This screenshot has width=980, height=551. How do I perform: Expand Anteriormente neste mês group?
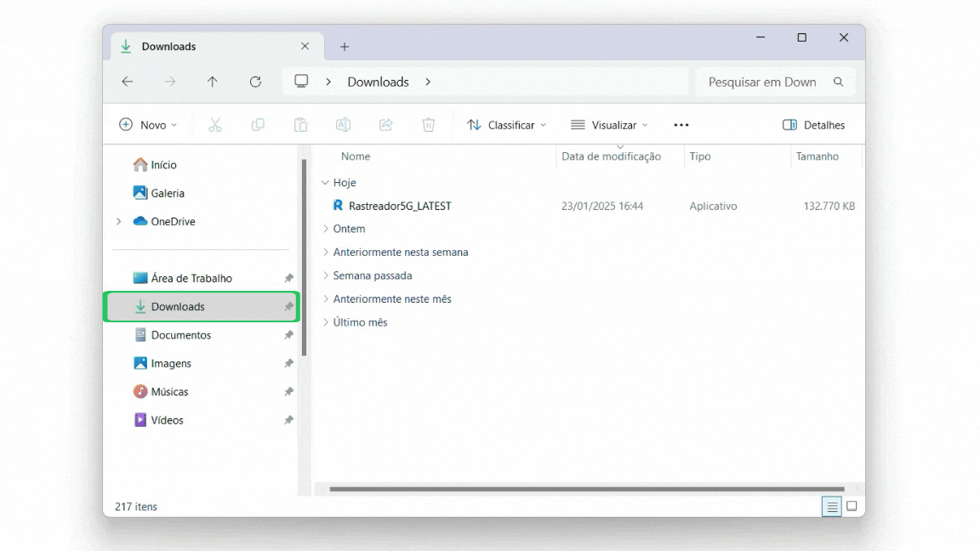click(x=325, y=298)
